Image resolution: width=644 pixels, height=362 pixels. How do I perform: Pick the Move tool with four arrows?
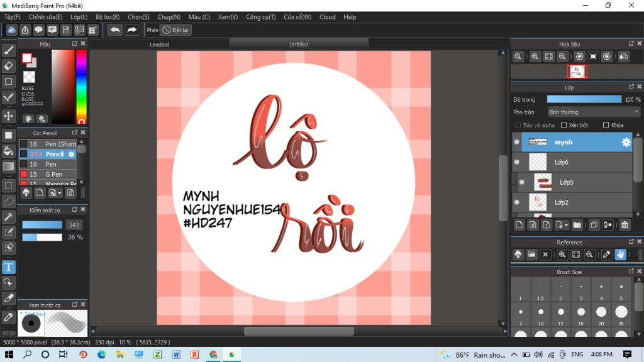point(9,116)
